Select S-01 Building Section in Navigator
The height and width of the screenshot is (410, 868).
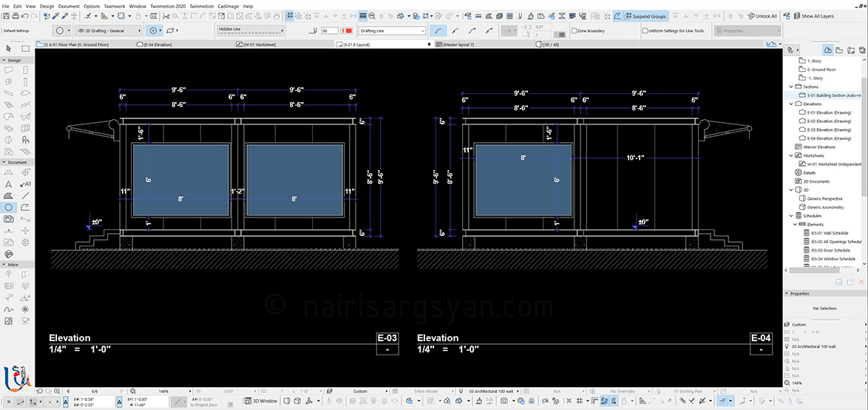[x=831, y=95]
